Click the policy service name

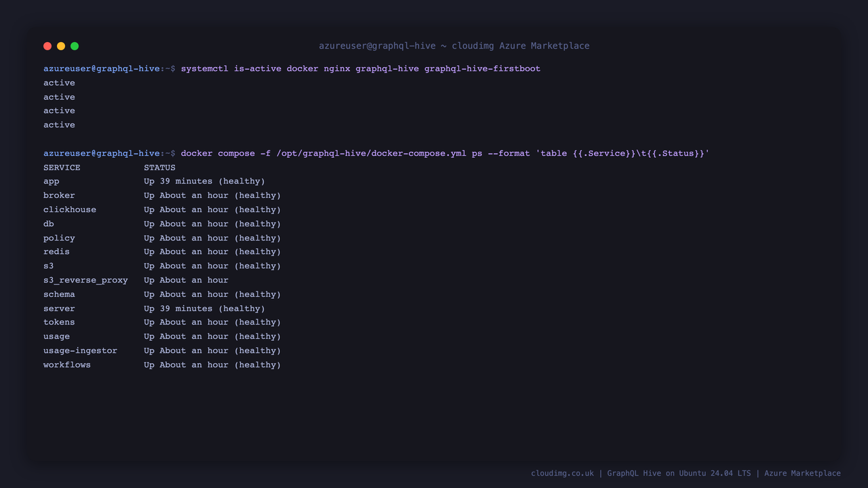pos(59,238)
